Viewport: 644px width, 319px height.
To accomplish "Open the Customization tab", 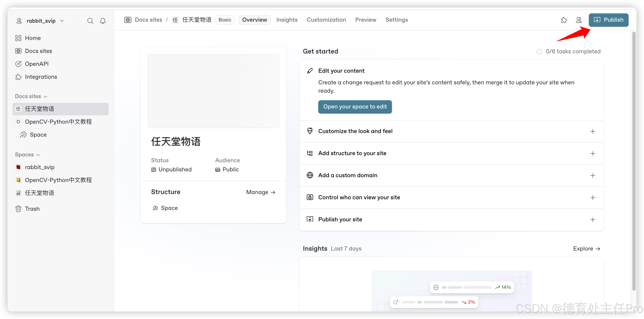I will click(x=326, y=20).
